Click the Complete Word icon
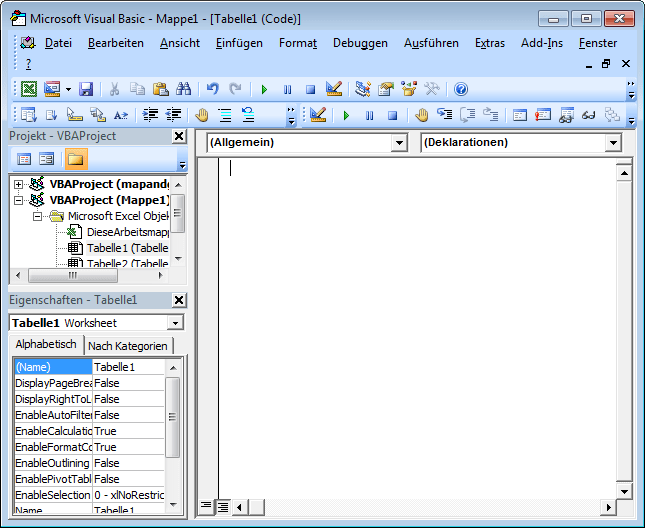The image size is (645, 528). tap(121, 115)
